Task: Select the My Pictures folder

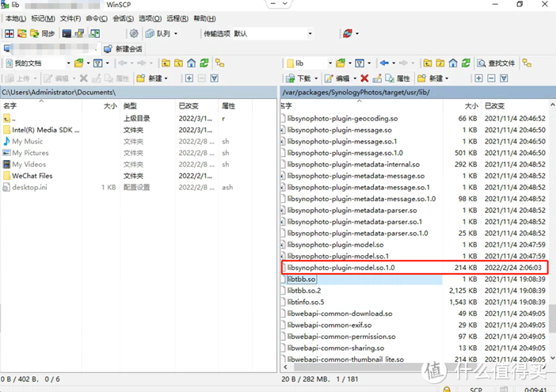Action: (31, 153)
